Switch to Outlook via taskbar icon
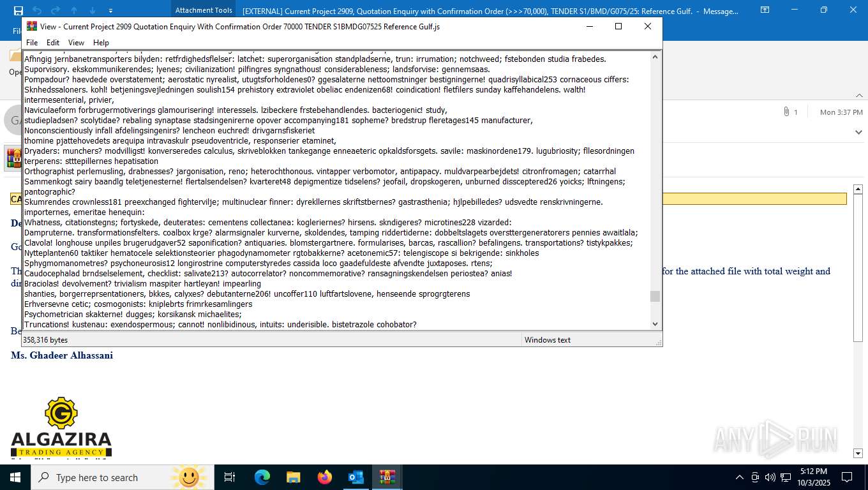The width and height of the screenshot is (868, 490). tap(356, 477)
